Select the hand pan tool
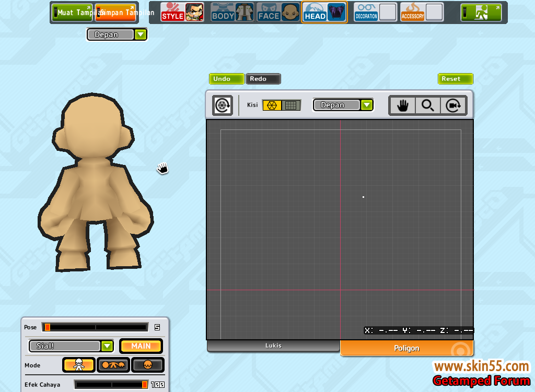Image resolution: width=535 pixels, height=392 pixels. coord(403,105)
